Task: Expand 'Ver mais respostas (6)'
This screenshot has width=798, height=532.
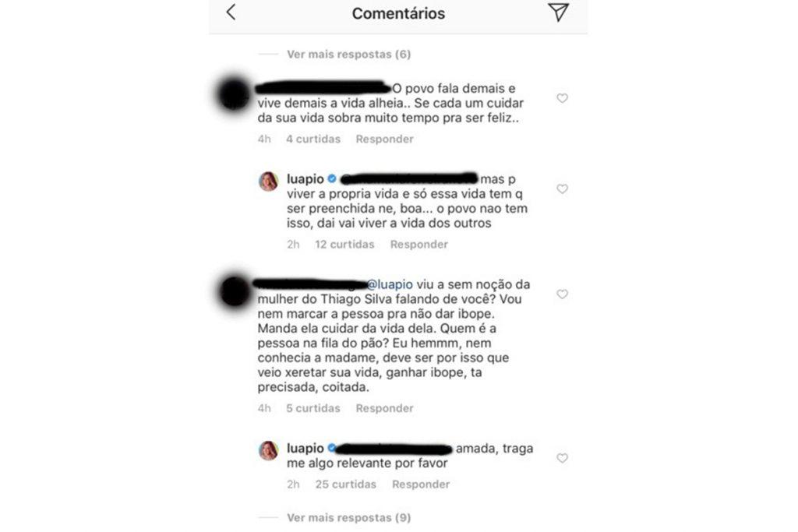Action: click(348, 54)
